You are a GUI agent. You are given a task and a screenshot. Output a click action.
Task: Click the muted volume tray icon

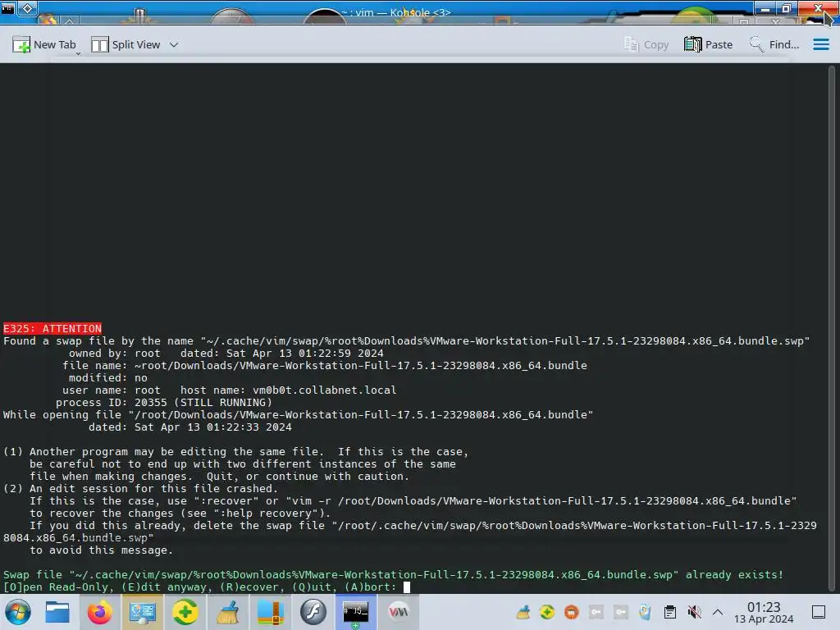click(x=694, y=612)
